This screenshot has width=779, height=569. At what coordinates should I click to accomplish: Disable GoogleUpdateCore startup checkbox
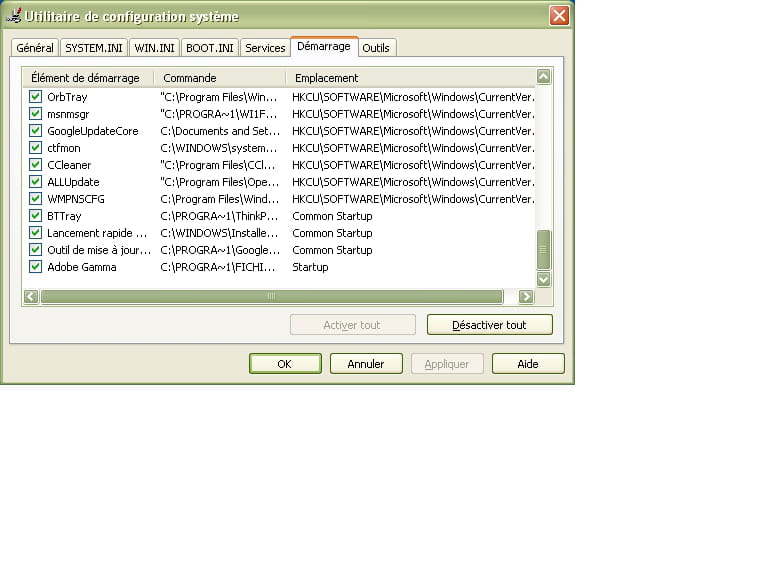tap(35, 131)
